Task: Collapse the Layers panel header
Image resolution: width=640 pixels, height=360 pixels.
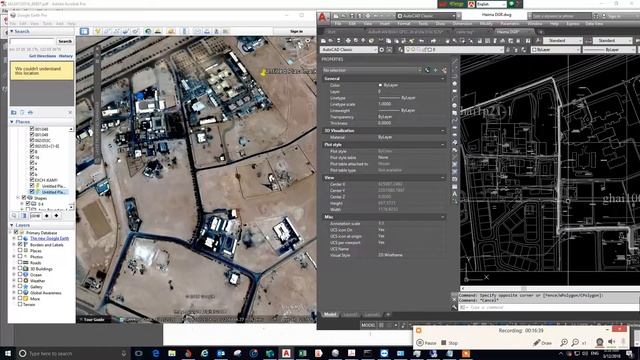Action: click(12, 225)
